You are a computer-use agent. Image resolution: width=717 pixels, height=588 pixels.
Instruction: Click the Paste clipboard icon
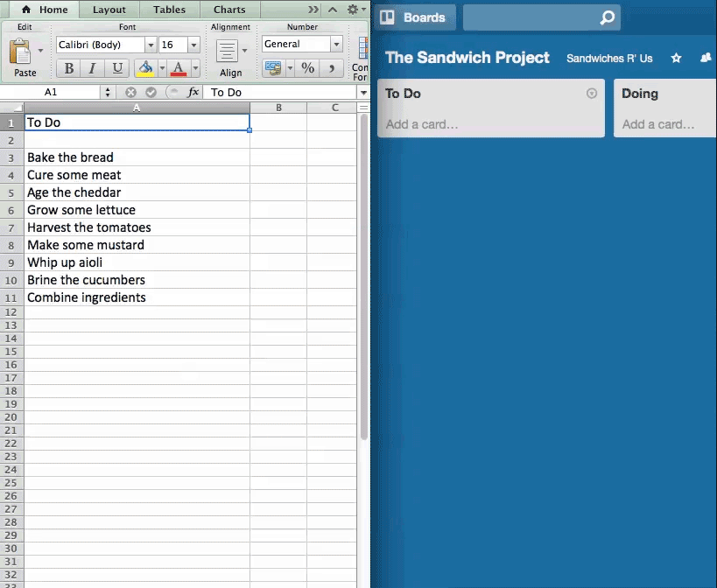pyautogui.click(x=20, y=51)
